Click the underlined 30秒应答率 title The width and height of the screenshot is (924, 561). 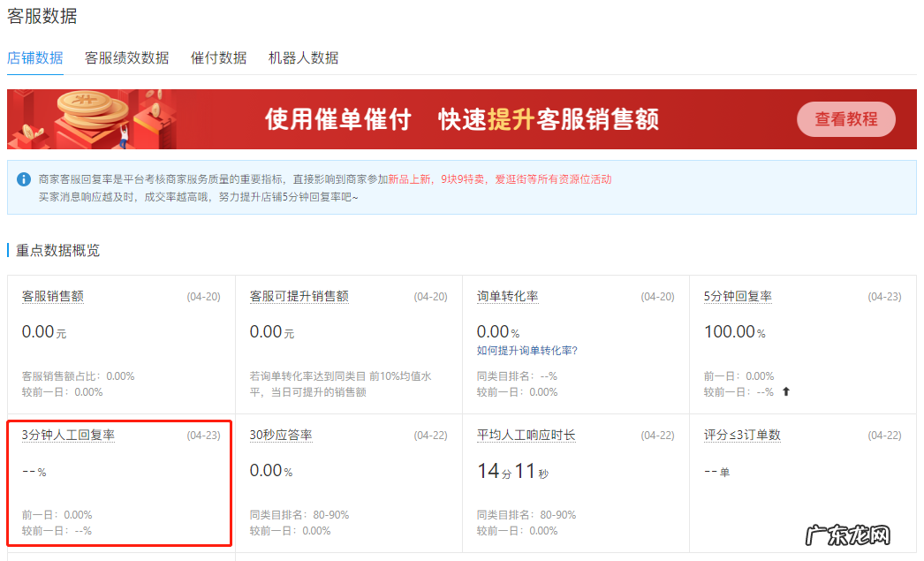click(279, 435)
